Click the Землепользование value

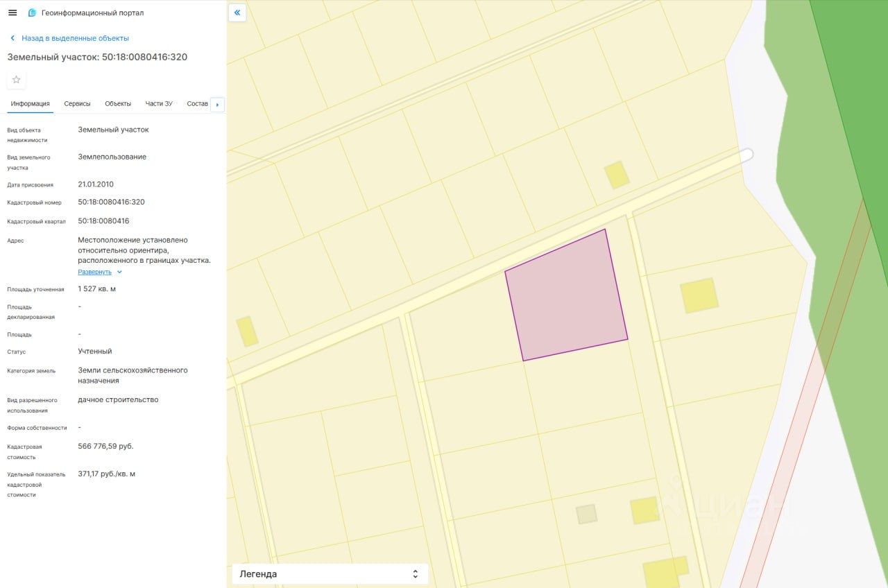click(x=112, y=157)
